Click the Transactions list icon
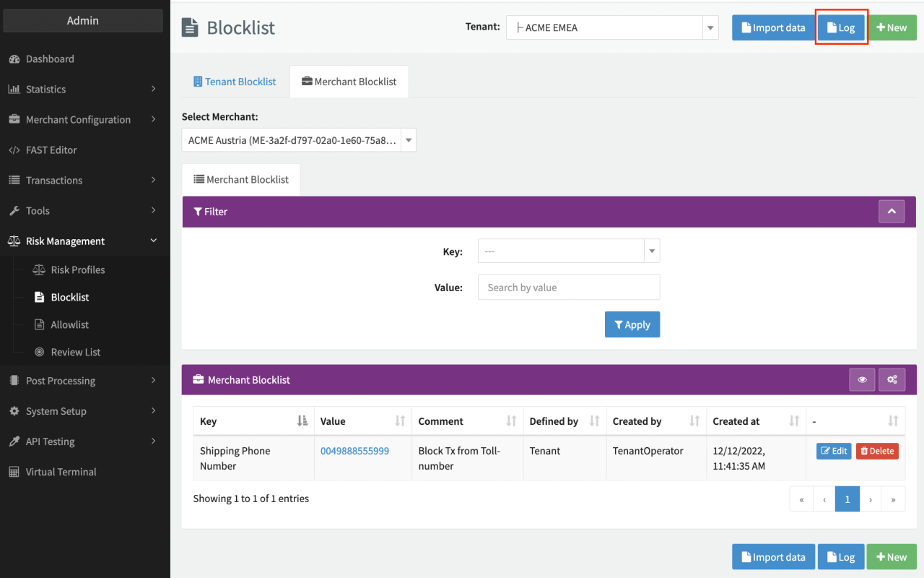The width and height of the screenshot is (924, 578). click(x=14, y=180)
